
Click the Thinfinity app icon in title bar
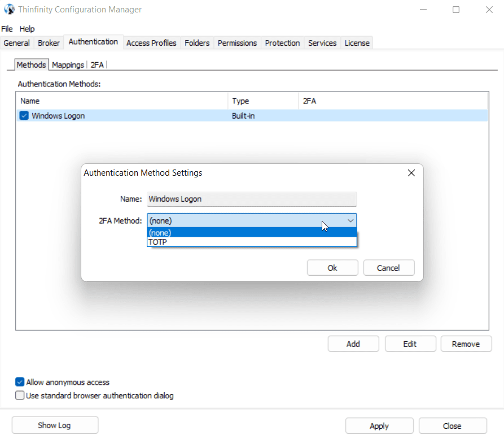pyautogui.click(x=10, y=10)
